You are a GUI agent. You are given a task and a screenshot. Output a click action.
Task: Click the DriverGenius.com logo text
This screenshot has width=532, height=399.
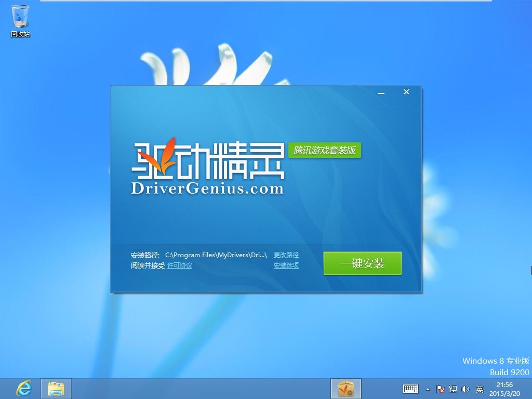(207, 188)
